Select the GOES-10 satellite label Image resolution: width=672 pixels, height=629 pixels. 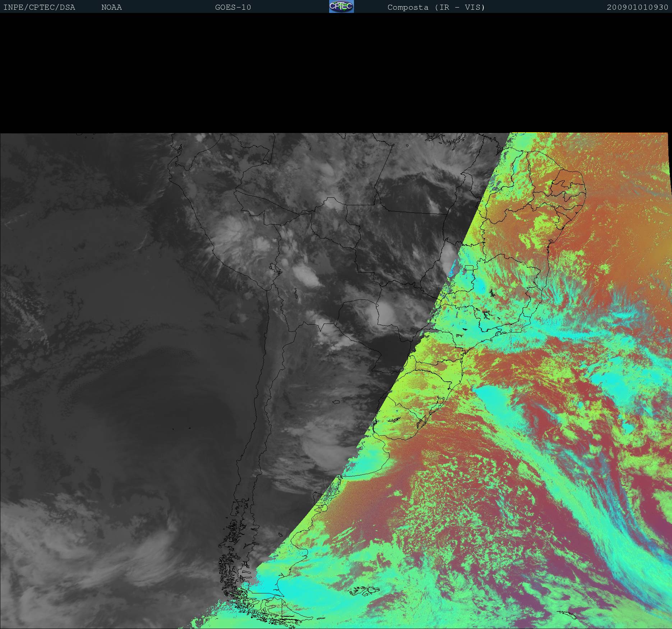click(233, 8)
